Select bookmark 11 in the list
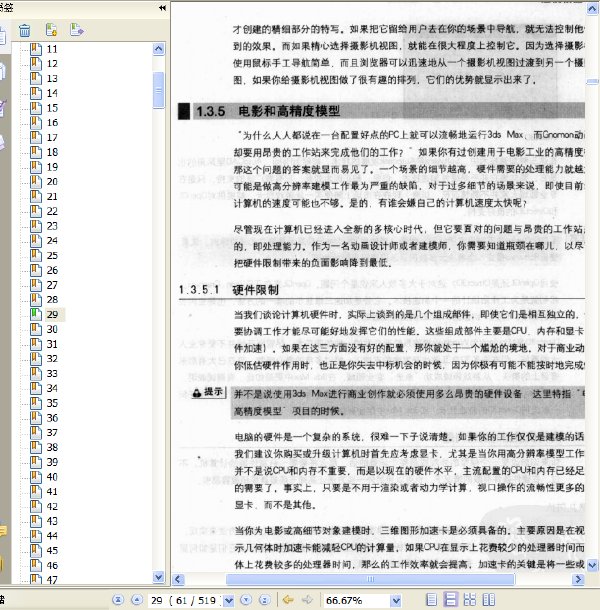600x610 pixels. [52, 49]
